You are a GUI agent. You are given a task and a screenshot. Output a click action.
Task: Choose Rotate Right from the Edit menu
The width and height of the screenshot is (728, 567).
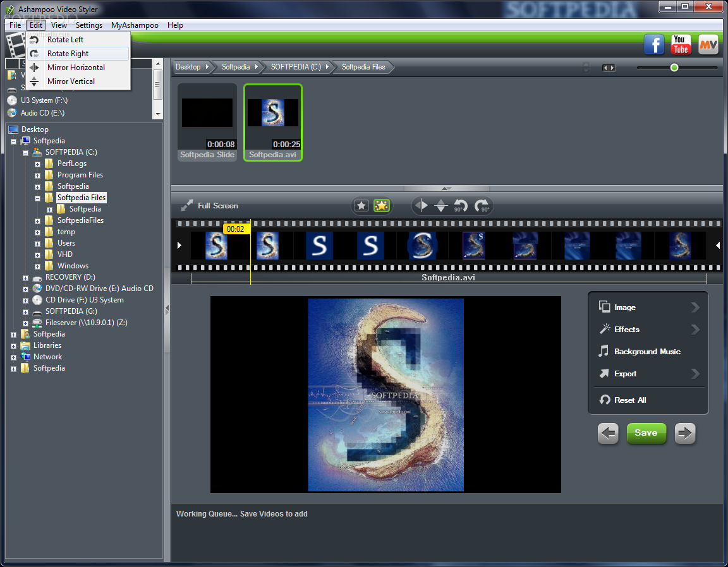pyautogui.click(x=78, y=54)
